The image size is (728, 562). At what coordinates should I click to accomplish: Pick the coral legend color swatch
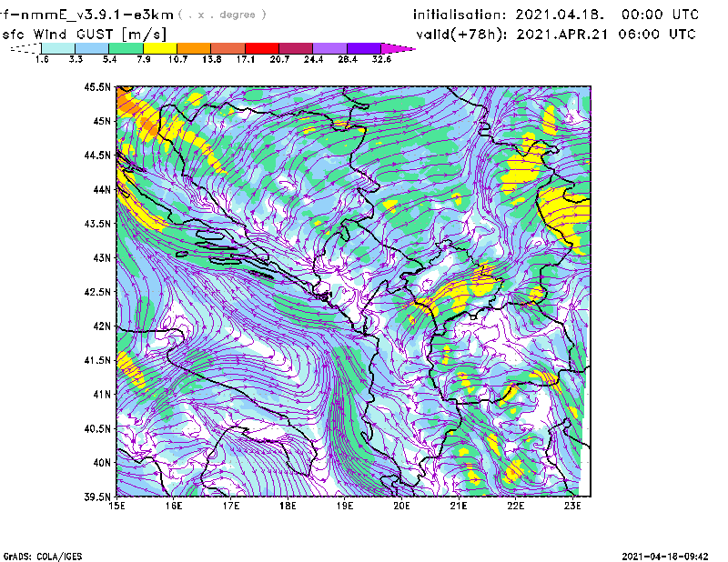pos(228,48)
